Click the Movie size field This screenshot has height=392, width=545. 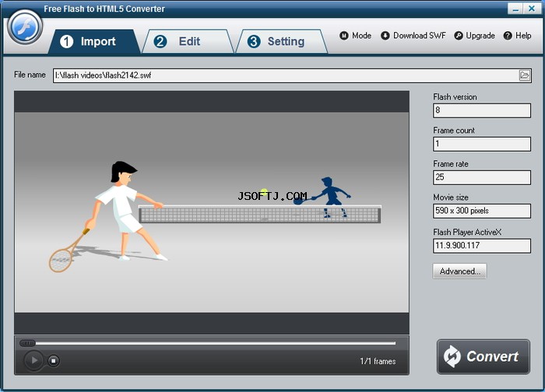click(x=482, y=211)
